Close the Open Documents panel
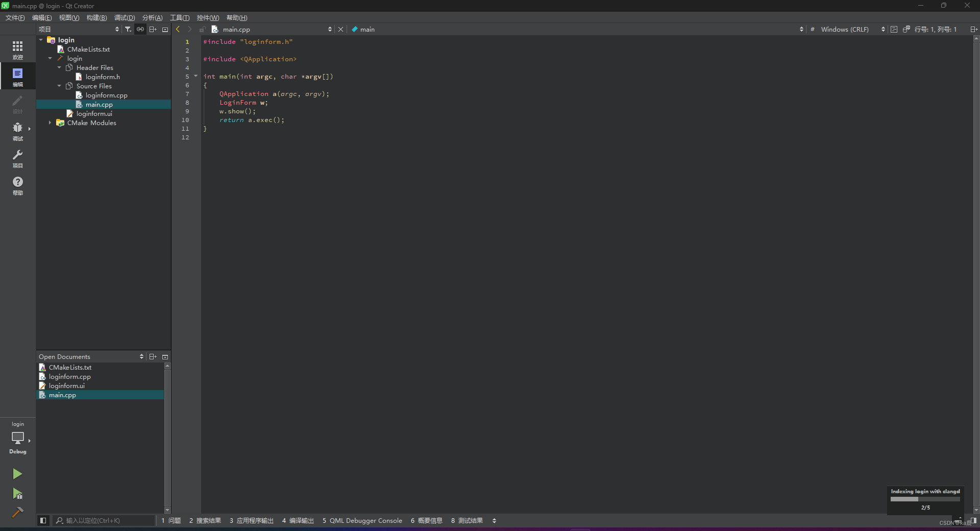Viewport: 980px width, 531px height. click(x=165, y=357)
